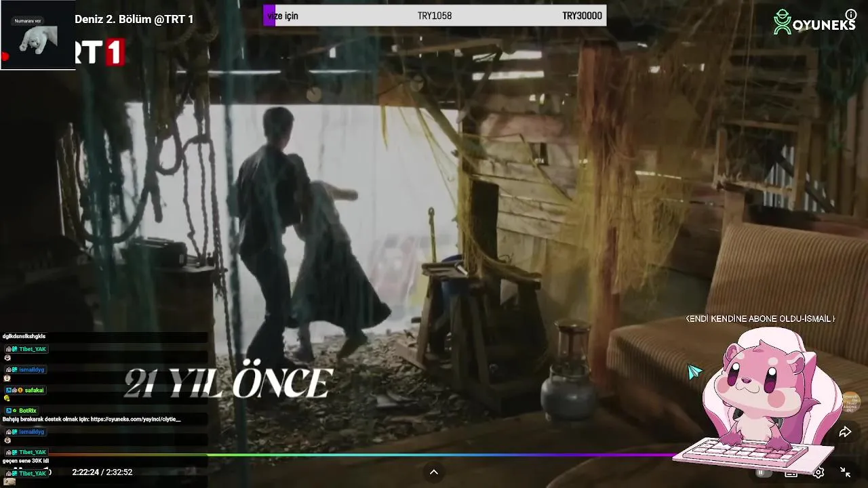Click the video title 'Deniz 2. Bölüm @TRT 1'
The height and width of the screenshot is (488, 868).
(134, 19)
